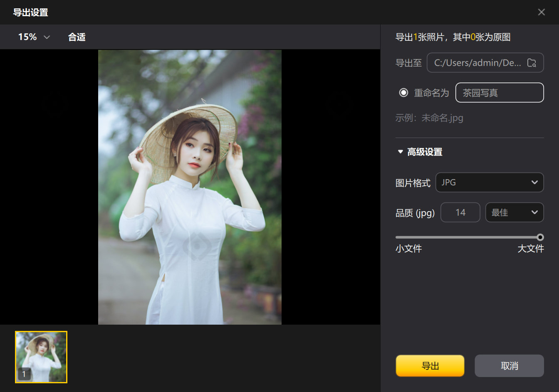
Task: Click the quality value field showing 14
Action: pos(460,212)
